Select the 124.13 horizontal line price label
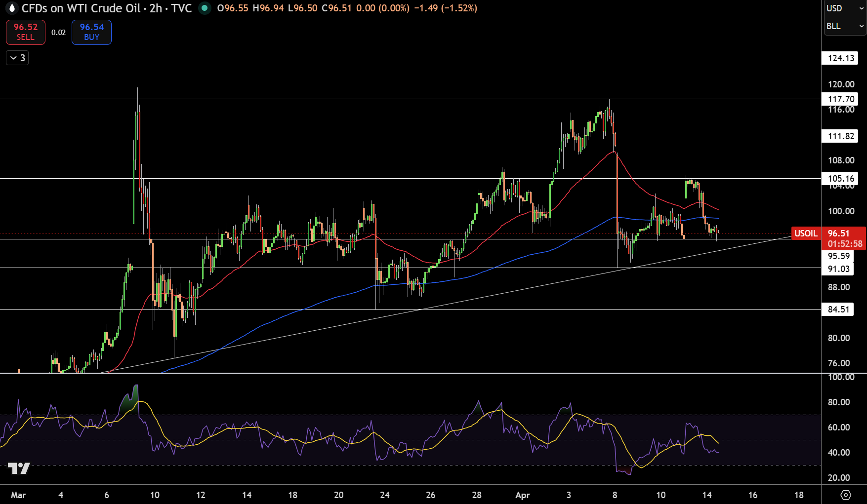This screenshot has width=867, height=504. (x=841, y=58)
